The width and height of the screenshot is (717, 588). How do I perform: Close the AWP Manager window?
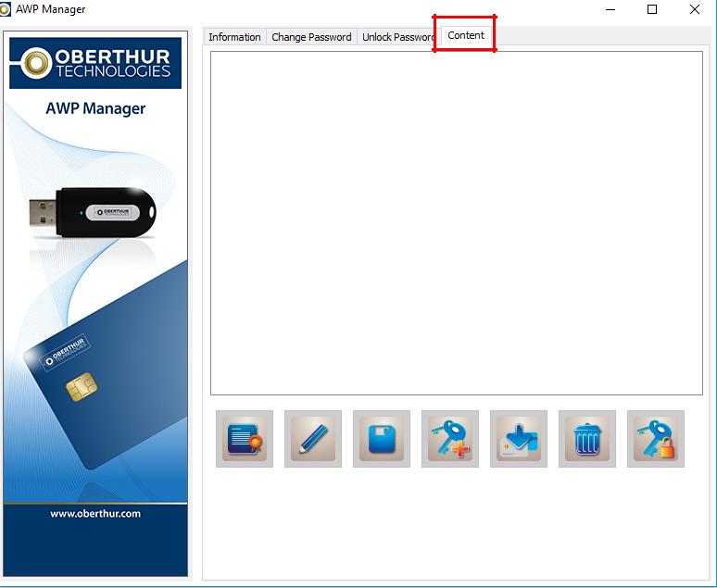694,9
